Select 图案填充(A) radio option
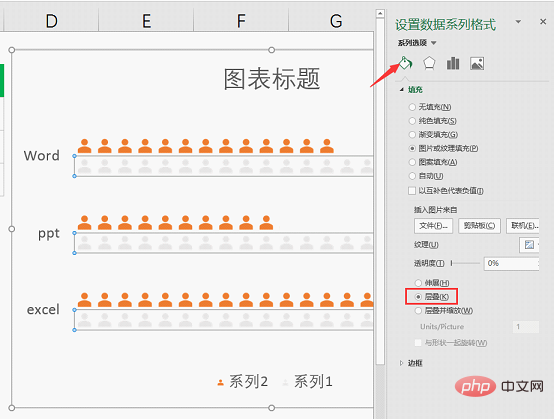Viewport: 554px width, 419px height. click(x=412, y=162)
